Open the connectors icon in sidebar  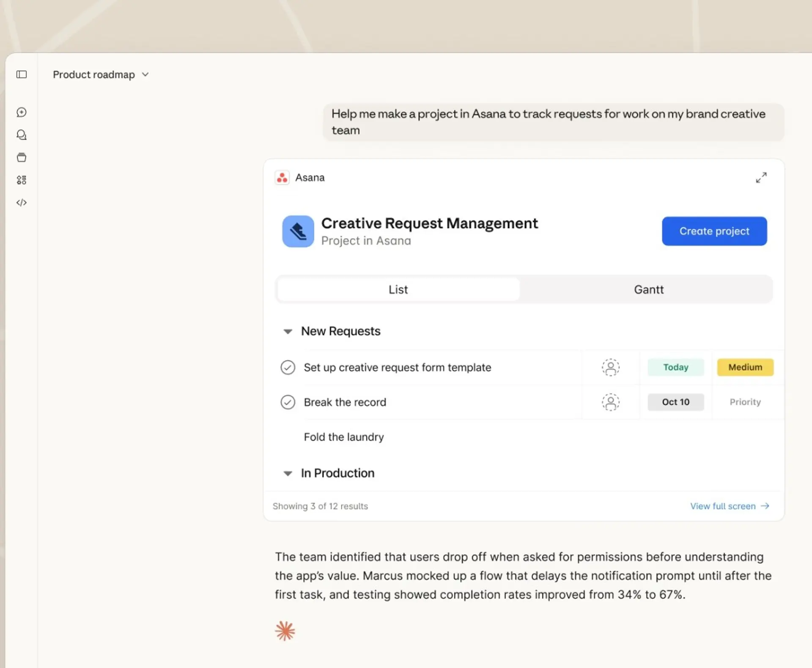21,180
